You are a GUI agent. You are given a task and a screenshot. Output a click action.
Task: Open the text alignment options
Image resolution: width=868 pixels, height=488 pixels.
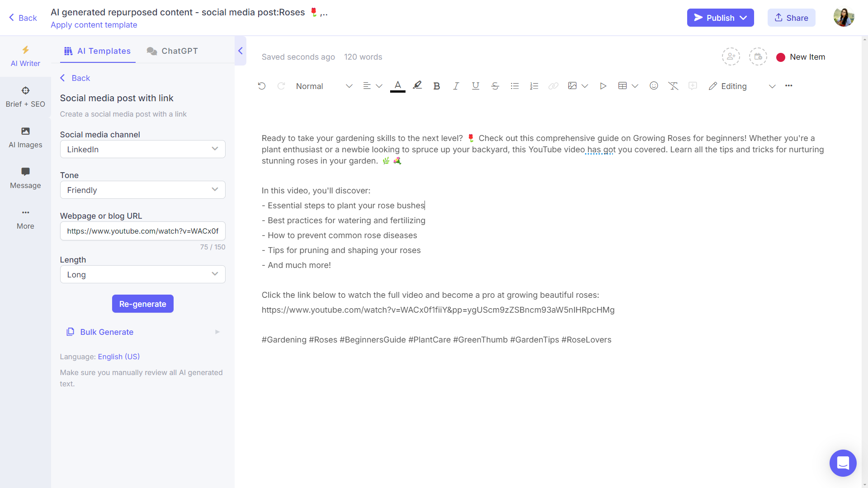pos(372,86)
